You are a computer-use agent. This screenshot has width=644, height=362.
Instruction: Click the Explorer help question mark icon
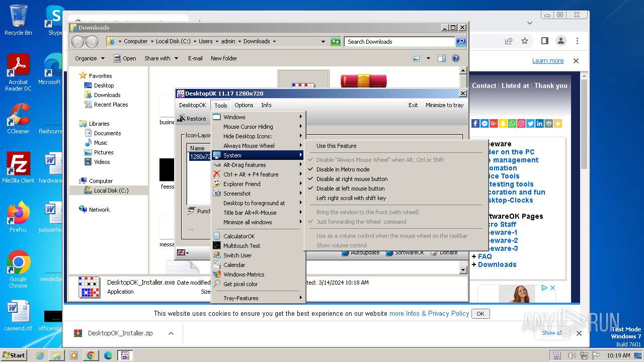pos(456,58)
